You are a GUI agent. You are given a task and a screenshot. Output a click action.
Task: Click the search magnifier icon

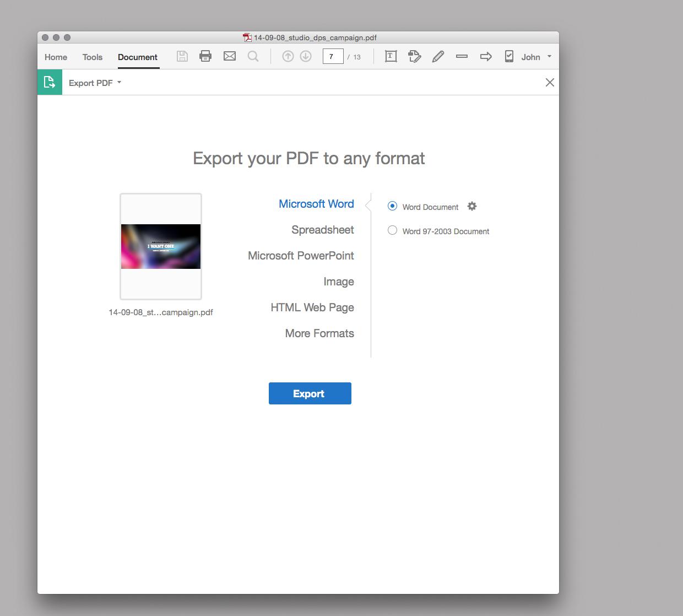coord(253,56)
